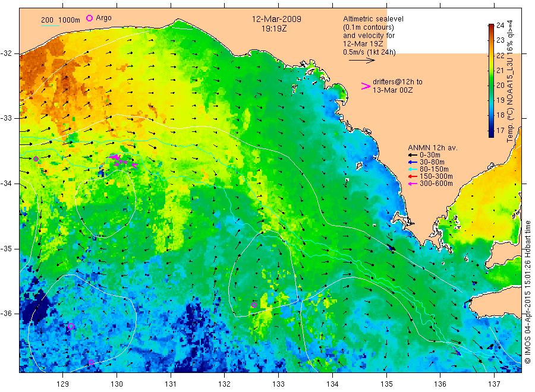This screenshot has width=535, height=392.
Task: Click latitude axis label -36
Action: [x=6, y=313]
